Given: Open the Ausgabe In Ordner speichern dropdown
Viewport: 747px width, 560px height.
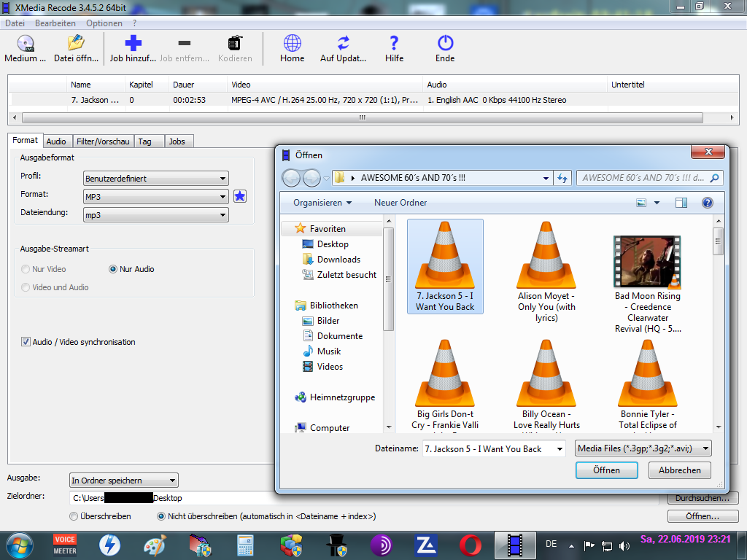Looking at the screenshot, I should 124,481.
